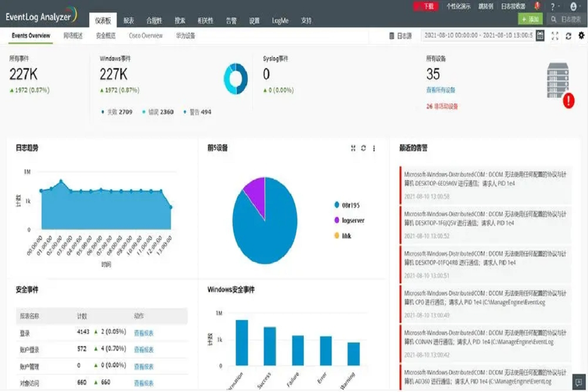Click the alert mentioning DESKTOP-6E09A0V

click(486, 185)
